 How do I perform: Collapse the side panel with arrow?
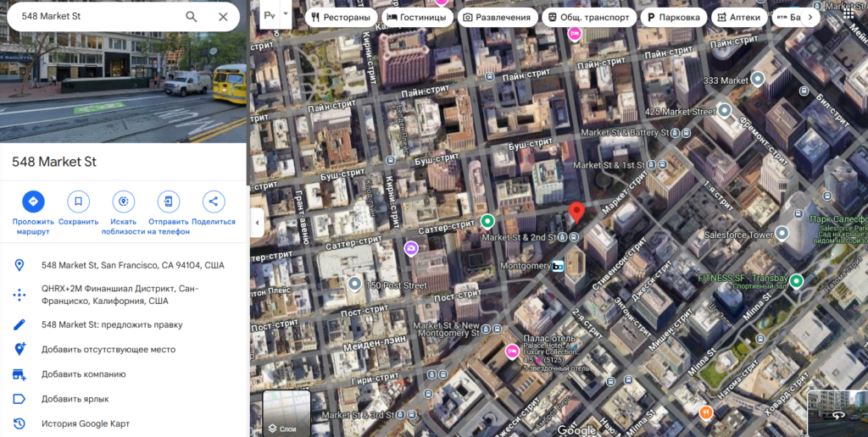(x=257, y=224)
